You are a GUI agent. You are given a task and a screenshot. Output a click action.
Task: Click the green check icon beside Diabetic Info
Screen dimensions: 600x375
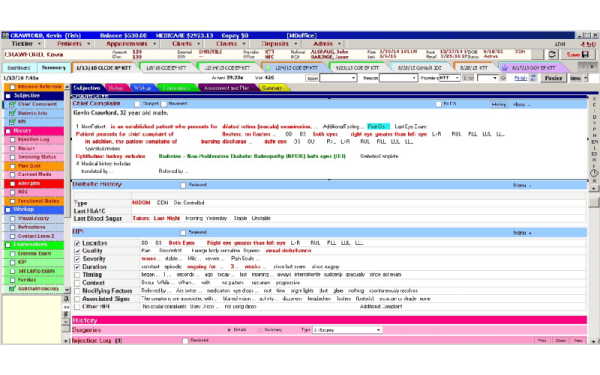pyautogui.click(x=12, y=113)
